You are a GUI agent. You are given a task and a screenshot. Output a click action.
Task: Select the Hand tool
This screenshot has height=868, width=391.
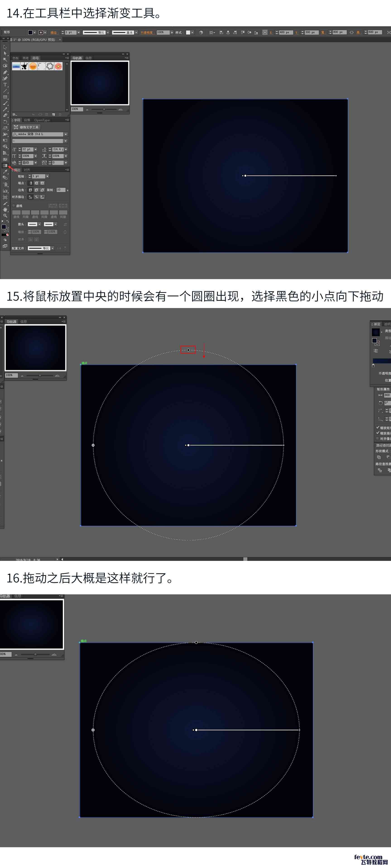click(5, 209)
